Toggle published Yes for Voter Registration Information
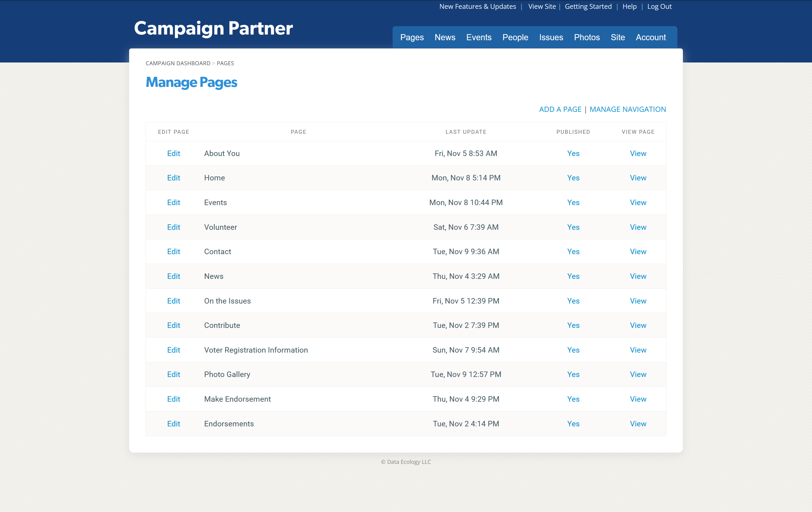The width and height of the screenshot is (812, 512). tap(573, 350)
